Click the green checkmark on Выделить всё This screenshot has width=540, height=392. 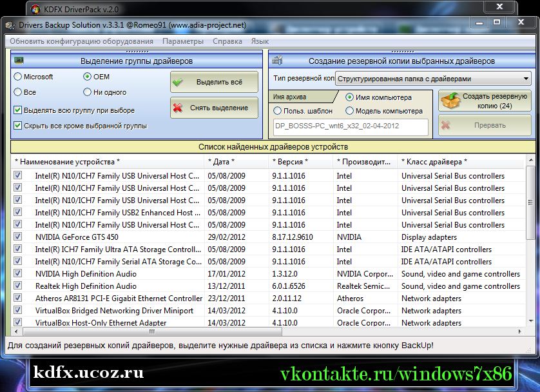(178, 83)
